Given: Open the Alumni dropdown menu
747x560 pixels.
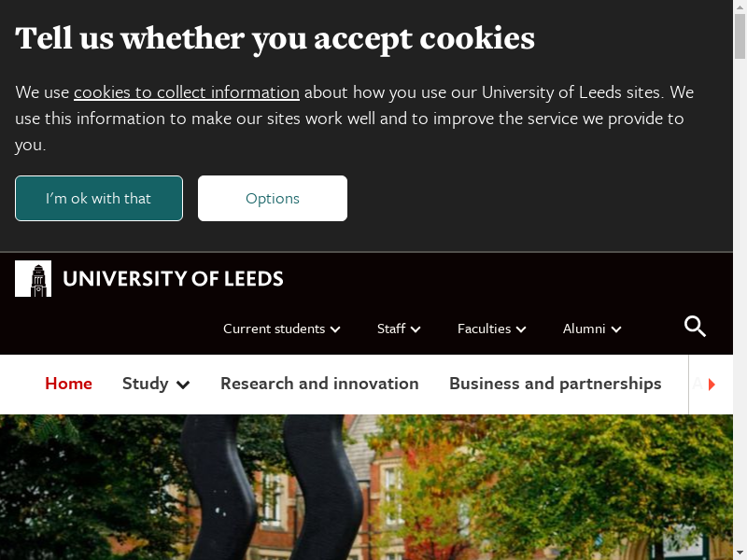Looking at the screenshot, I should coord(592,329).
